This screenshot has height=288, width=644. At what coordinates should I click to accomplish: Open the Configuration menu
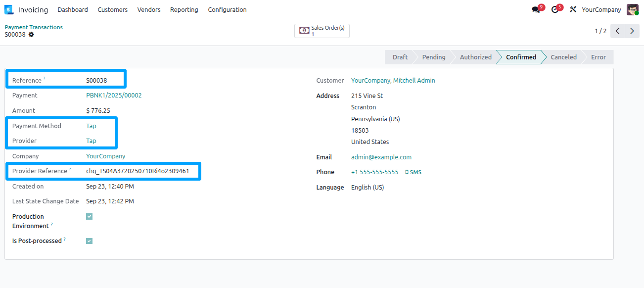pos(227,9)
